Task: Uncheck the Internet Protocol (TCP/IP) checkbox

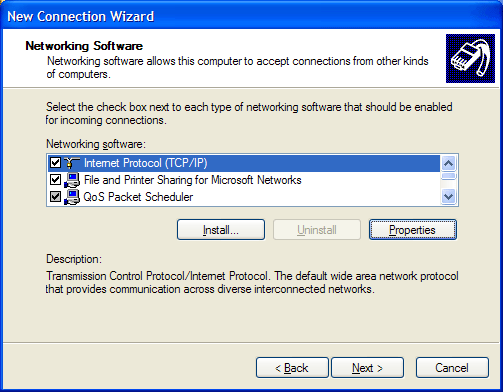Action: pos(55,163)
